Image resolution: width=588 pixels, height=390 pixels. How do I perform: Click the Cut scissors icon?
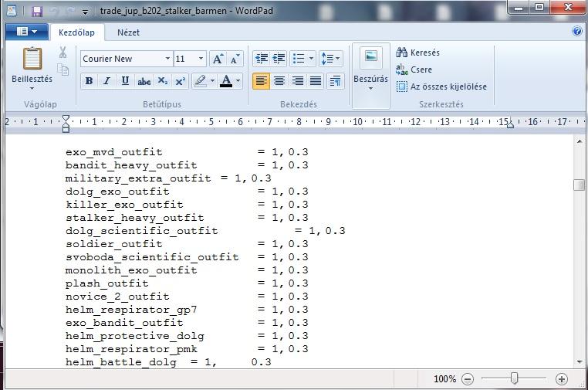click(x=63, y=53)
